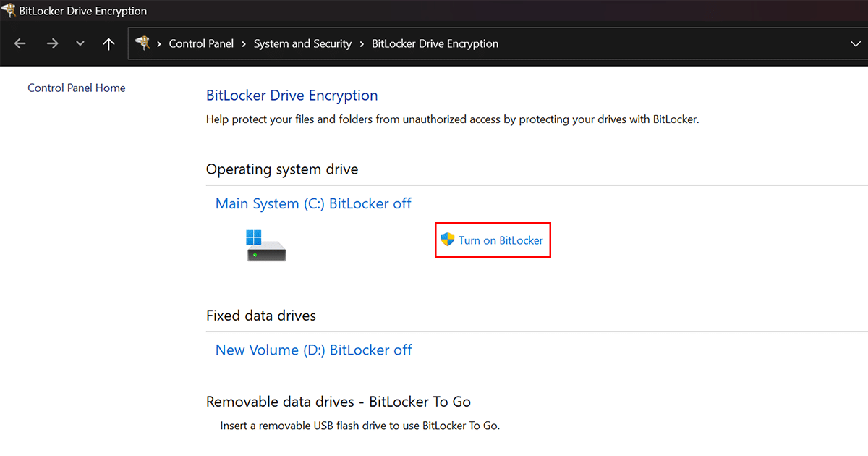Expand New Volume (D:) BitLocker off
Image resolution: width=868 pixels, height=456 pixels.
(x=313, y=350)
